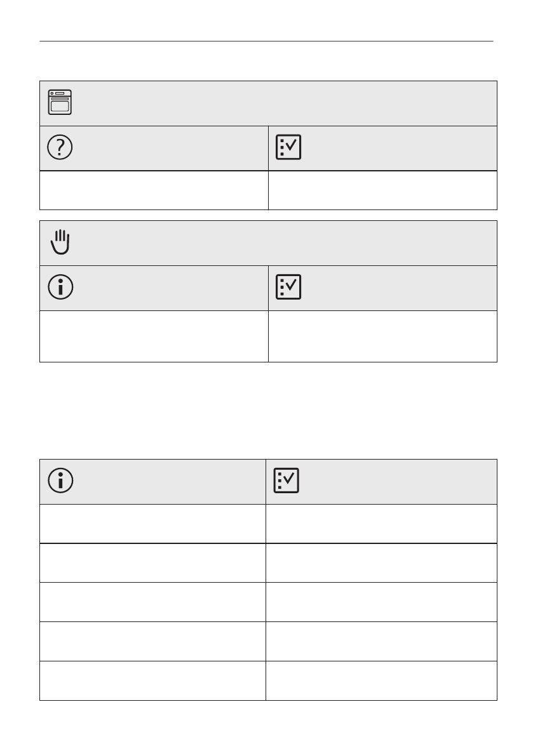The image size is (533, 756).
Task: Click the checklist icon in the hand table
Action: [288, 287]
